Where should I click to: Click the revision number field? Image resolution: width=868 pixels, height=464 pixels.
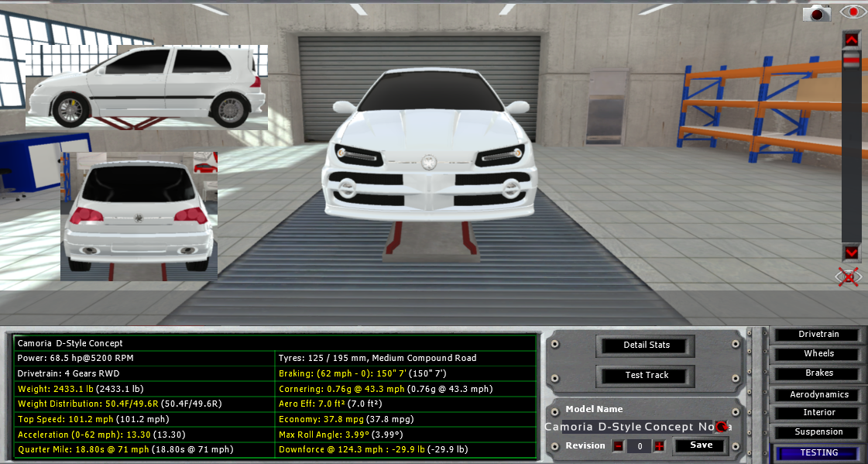pos(640,445)
